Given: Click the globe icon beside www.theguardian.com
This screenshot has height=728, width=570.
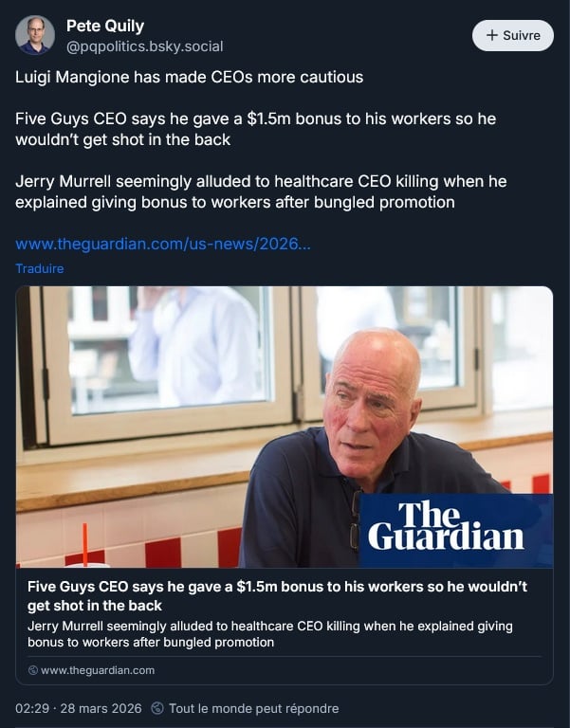Looking at the screenshot, I should pyautogui.click(x=33, y=670).
